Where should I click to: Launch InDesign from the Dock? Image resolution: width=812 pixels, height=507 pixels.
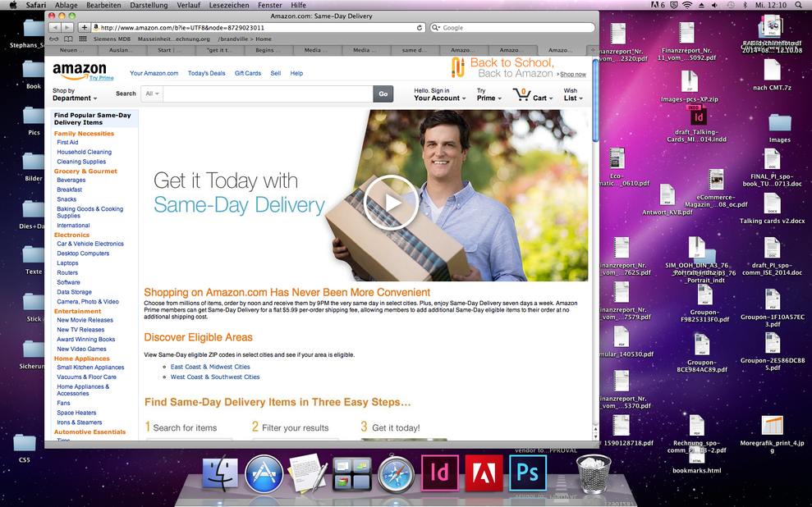click(x=440, y=473)
